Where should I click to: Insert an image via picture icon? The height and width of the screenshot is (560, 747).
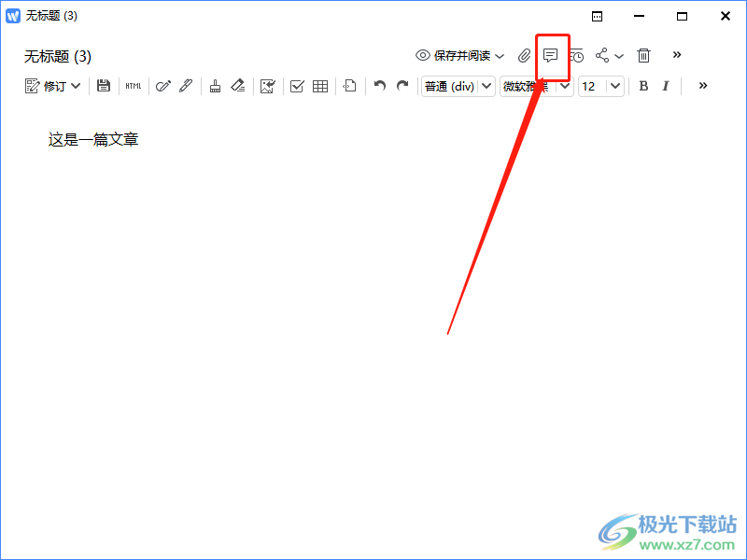268,86
